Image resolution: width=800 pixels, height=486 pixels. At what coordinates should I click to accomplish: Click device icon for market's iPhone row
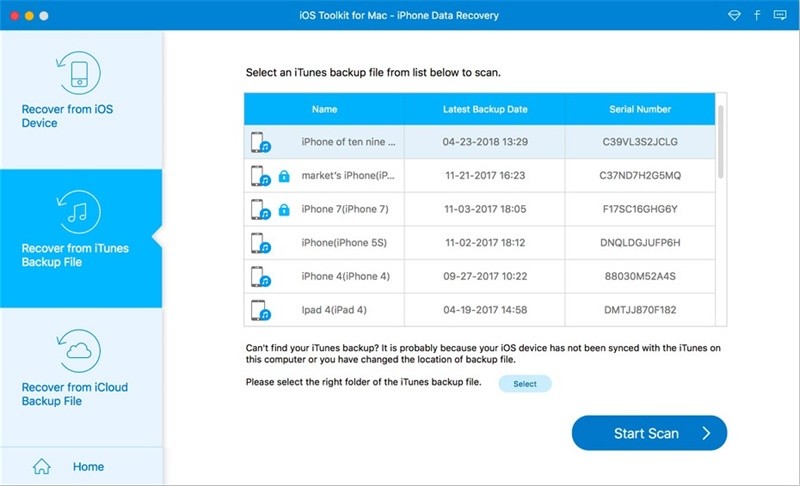(x=260, y=176)
